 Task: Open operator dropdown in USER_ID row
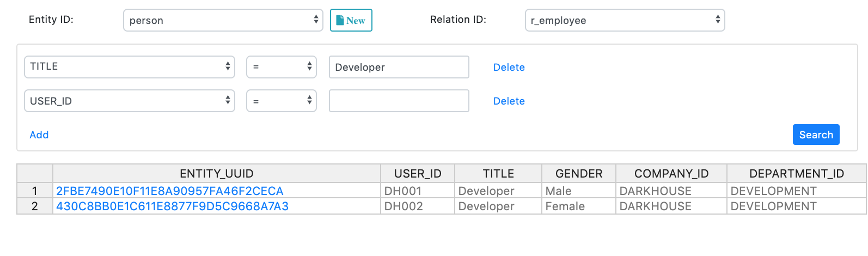tap(281, 101)
